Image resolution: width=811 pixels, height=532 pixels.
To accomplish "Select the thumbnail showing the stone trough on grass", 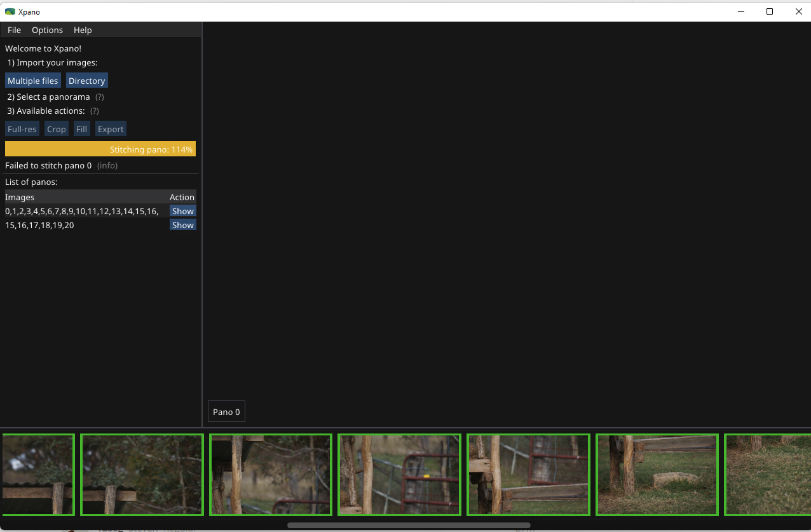I will tap(657, 474).
